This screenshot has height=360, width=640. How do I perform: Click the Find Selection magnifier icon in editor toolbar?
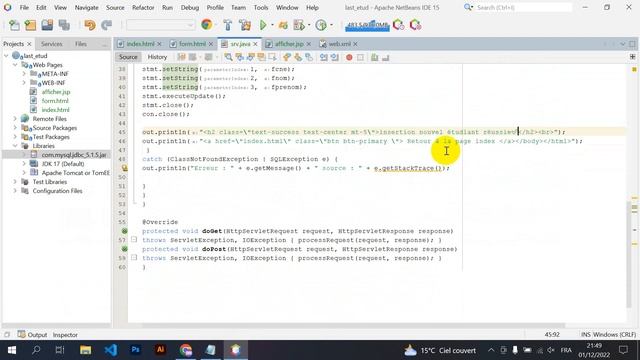coord(228,57)
